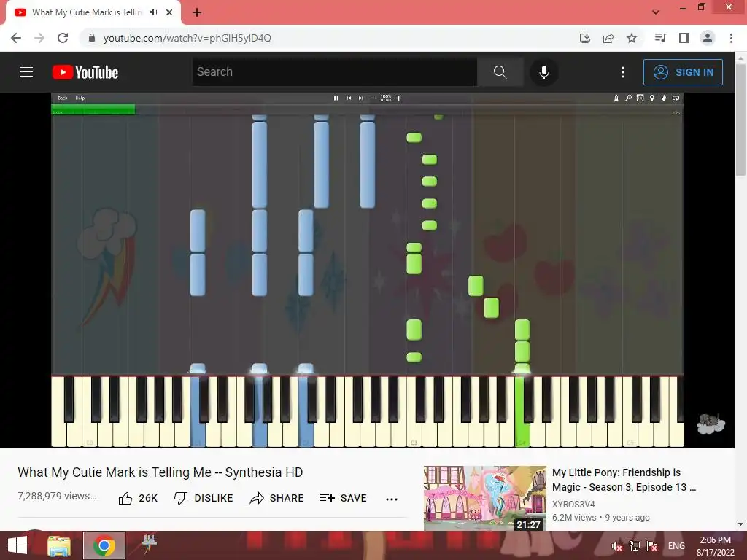The width and height of the screenshot is (747, 560).
Task: Open more actions ellipsis under video
Action: tap(392, 499)
